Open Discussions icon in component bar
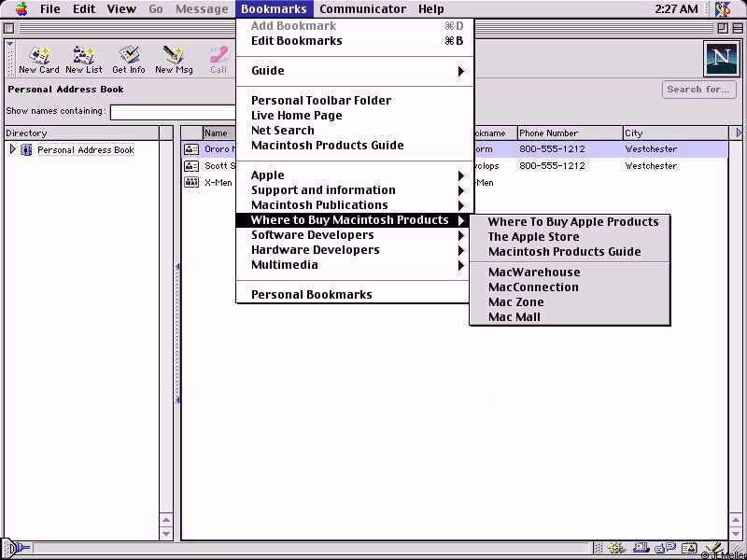This screenshot has height=560, width=747. tap(666, 548)
